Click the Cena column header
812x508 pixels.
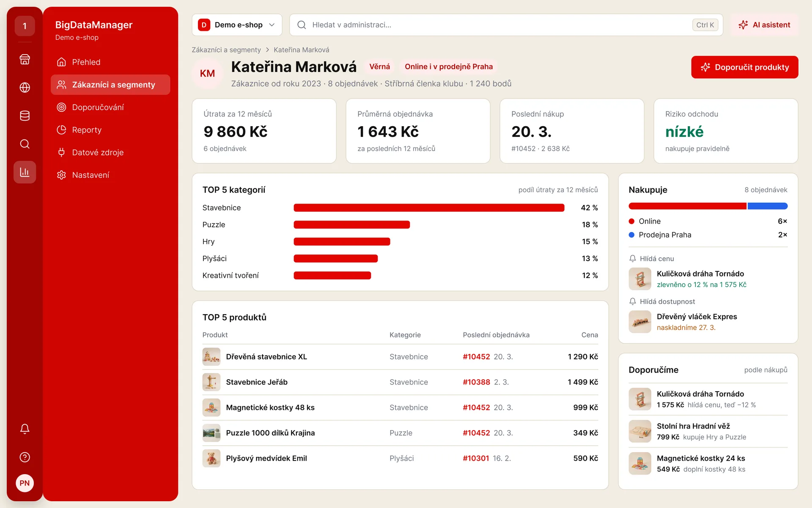click(x=590, y=335)
